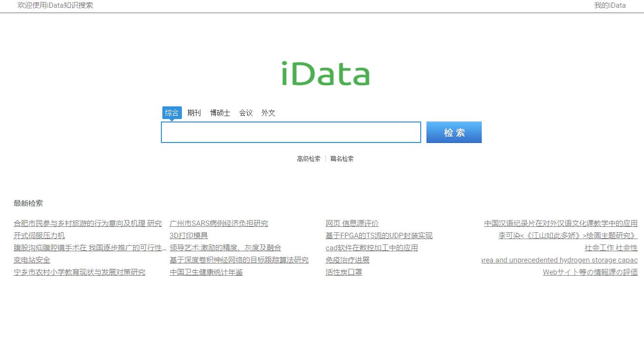Switch to the 期刊 search tab

[x=194, y=113]
